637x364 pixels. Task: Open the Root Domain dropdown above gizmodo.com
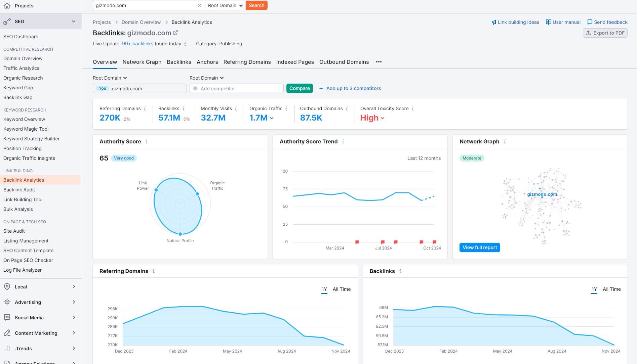(x=110, y=78)
